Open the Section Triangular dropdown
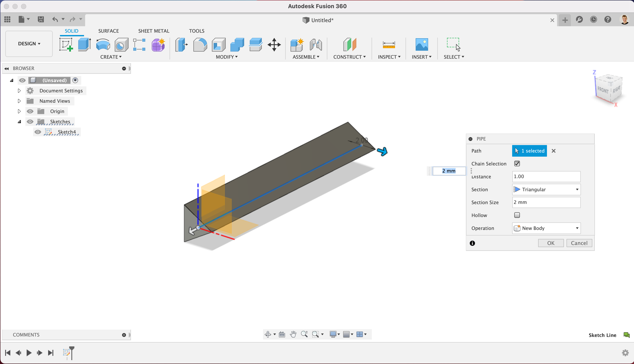Image resolution: width=634 pixels, height=364 pixels. tap(546, 190)
